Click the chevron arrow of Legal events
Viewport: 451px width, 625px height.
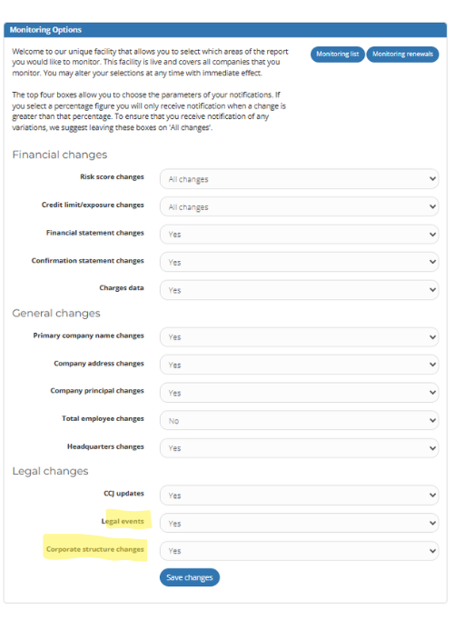[x=432, y=523]
